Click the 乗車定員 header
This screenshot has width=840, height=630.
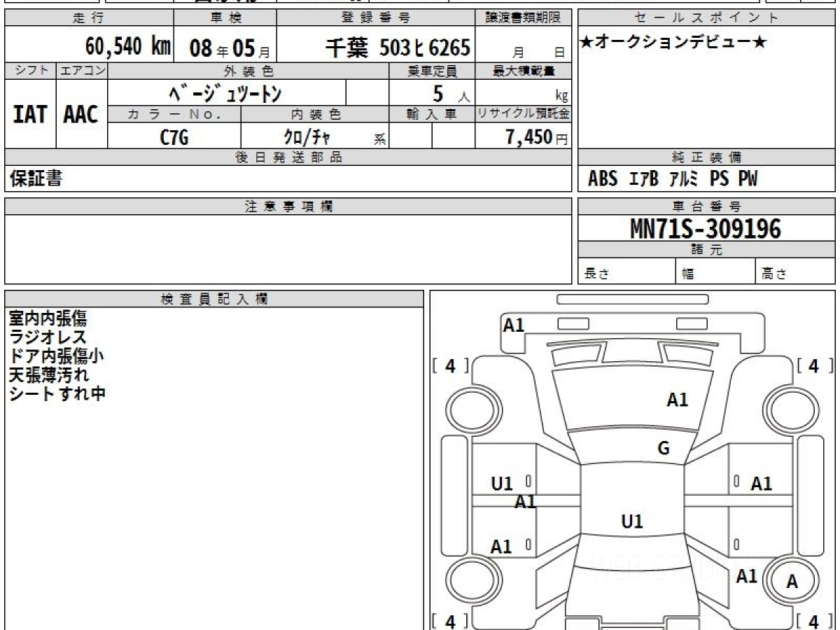[432, 71]
